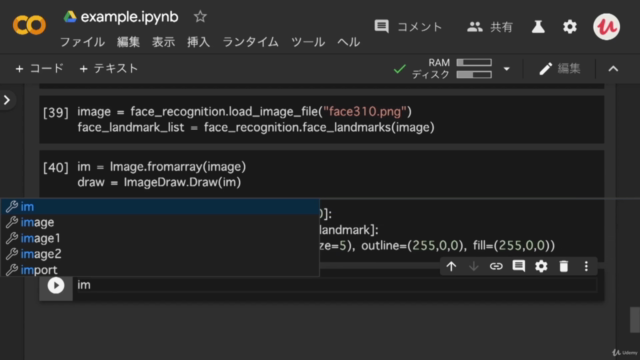Image resolution: width=640 pixels, height=360 pixels.
Task: Choose 'image' from the autocomplete list
Action: pyautogui.click(x=160, y=222)
